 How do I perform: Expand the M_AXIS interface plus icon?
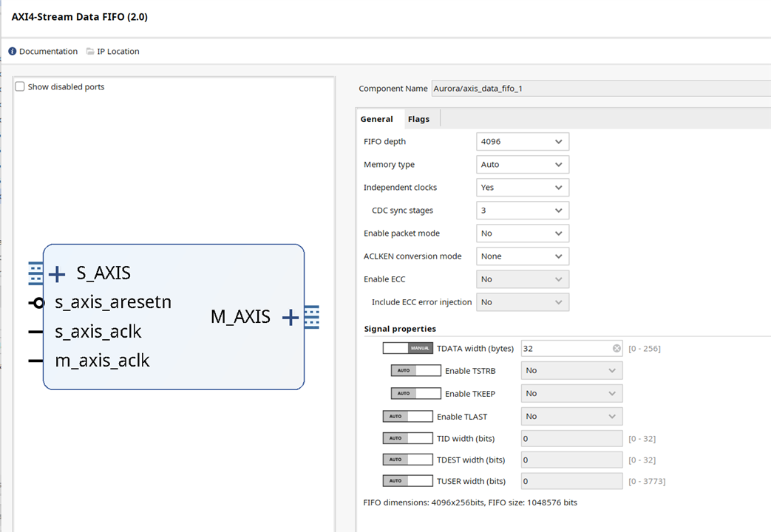[x=290, y=317]
